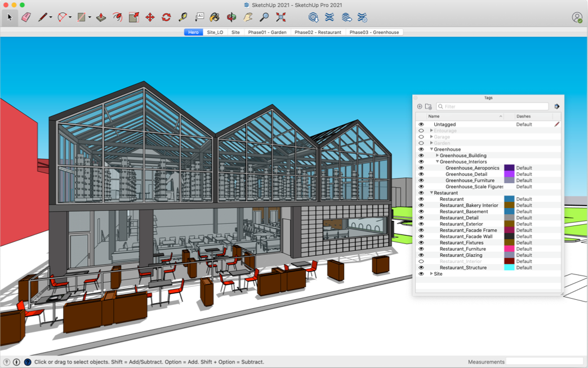Show the hidden Restaurant_Interior tag

coord(421,261)
